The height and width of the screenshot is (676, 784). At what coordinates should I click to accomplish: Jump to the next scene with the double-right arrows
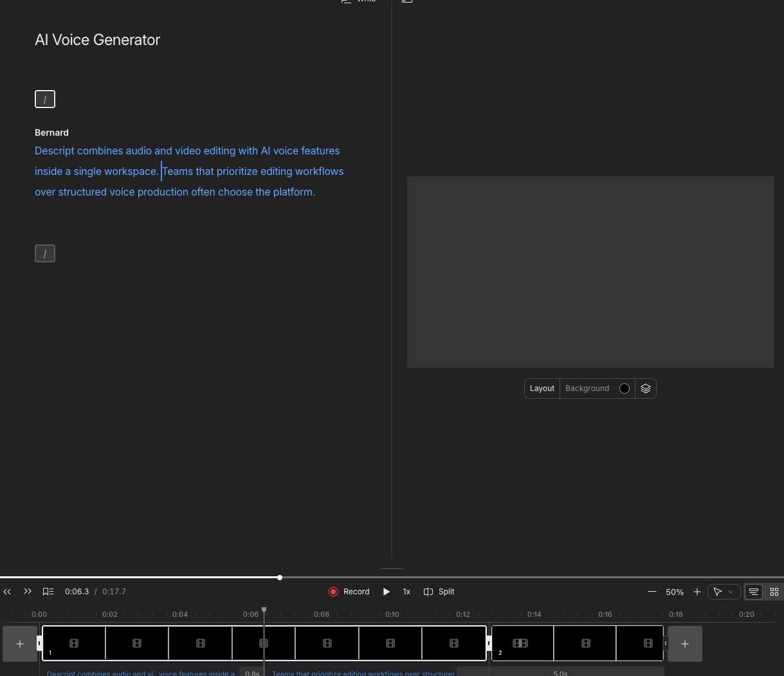pyautogui.click(x=28, y=592)
